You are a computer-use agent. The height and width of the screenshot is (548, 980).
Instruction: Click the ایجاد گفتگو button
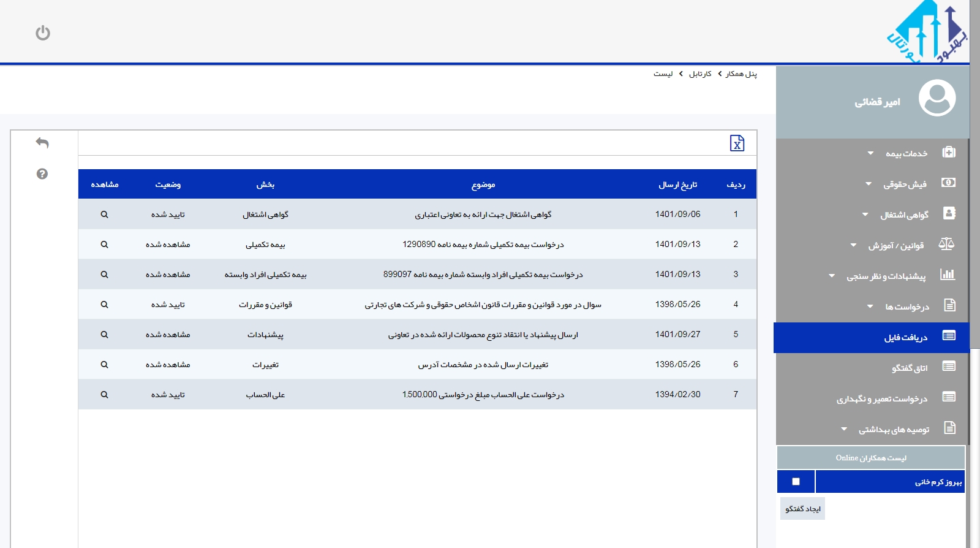tap(802, 509)
